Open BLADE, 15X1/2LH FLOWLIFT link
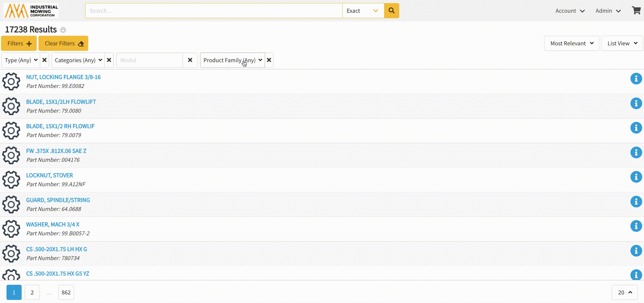644x303 pixels. tap(61, 102)
